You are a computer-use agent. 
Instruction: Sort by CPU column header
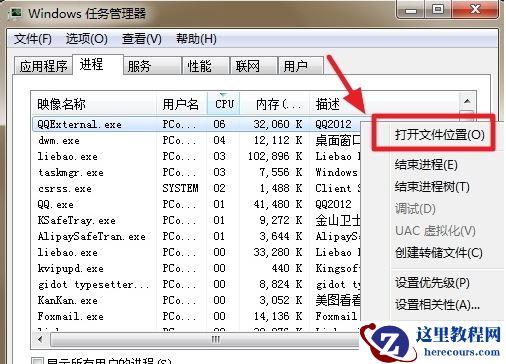(x=224, y=104)
